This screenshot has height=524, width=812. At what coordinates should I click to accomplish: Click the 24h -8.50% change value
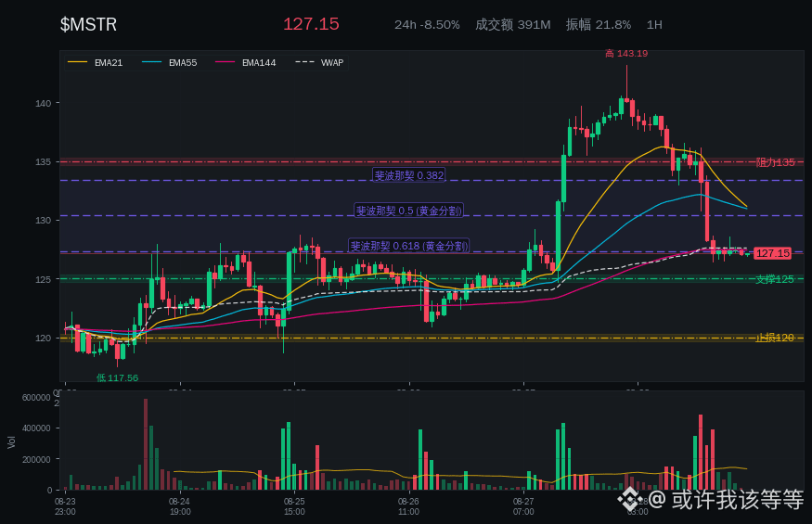[x=427, y=25]
